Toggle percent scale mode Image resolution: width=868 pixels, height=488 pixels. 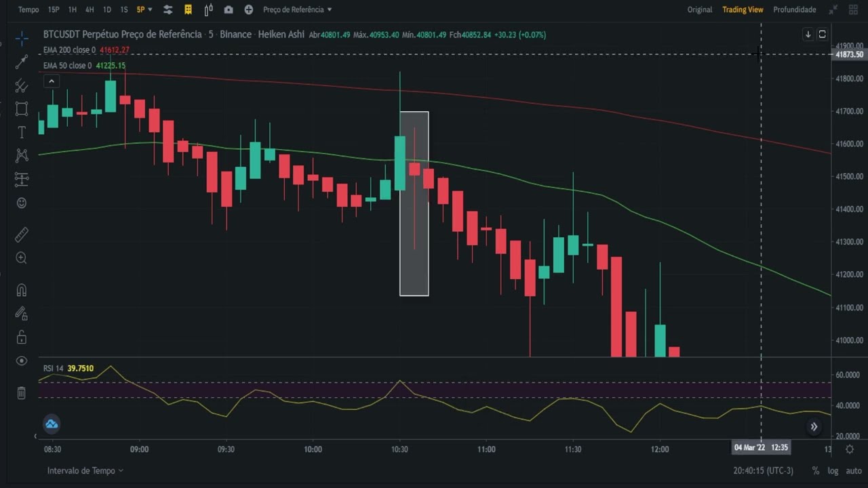pos(816,470)
